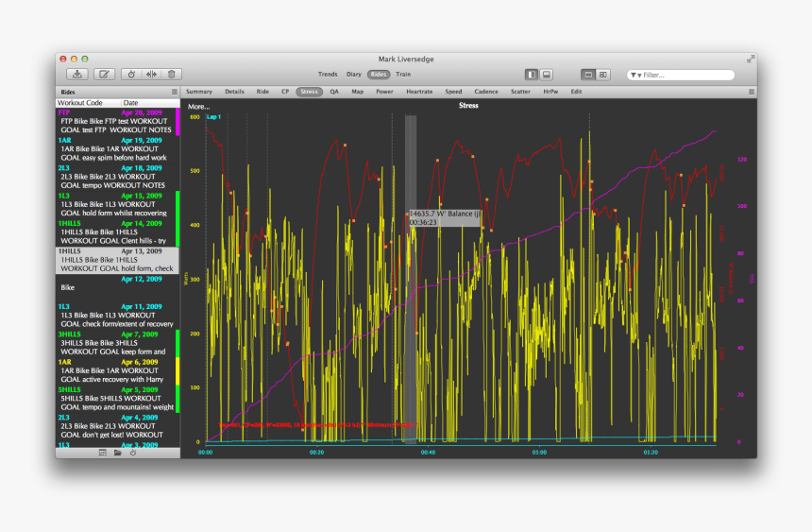Screen dimensions: 812x532
Task: Select the 1AR ride from Apr 6, 2009
Action: tap(118, 371)
